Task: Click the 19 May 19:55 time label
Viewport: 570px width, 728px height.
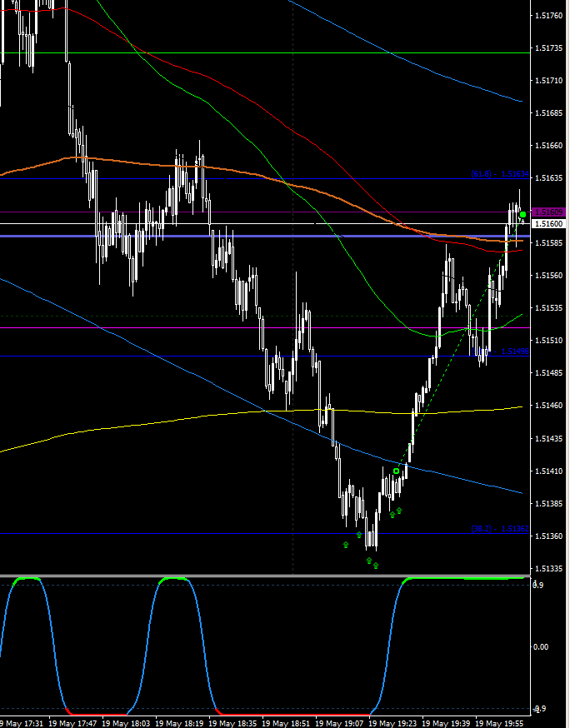Action: (x=500, y=723)
